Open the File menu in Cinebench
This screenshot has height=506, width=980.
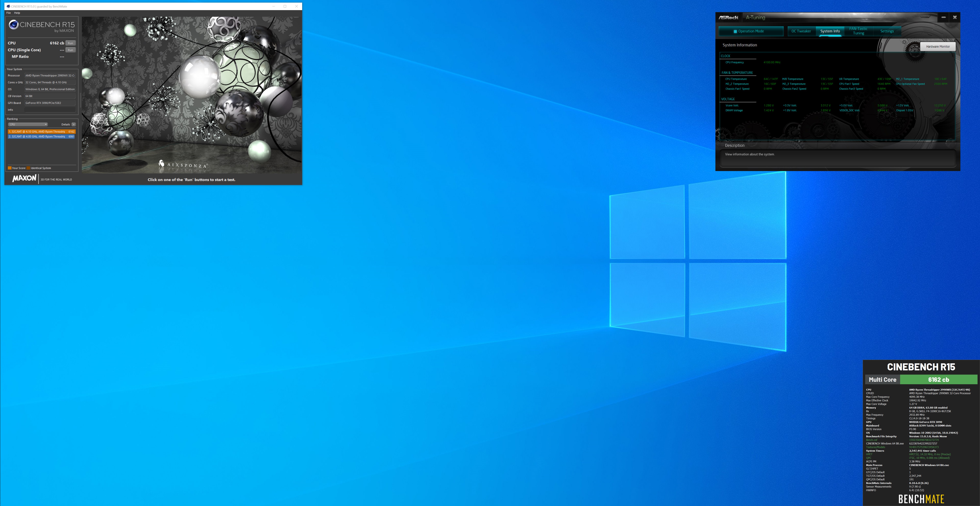(8, 13)
